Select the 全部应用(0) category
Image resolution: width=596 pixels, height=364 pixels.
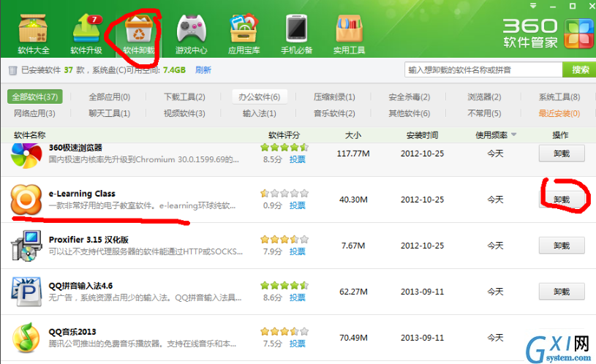110,97
